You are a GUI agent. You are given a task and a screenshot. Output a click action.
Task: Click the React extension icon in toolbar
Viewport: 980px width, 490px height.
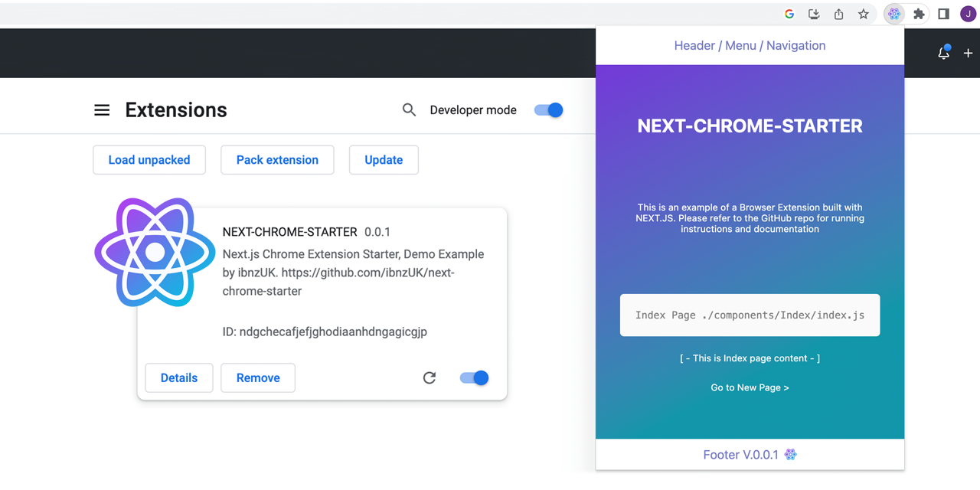pos(893,14)
